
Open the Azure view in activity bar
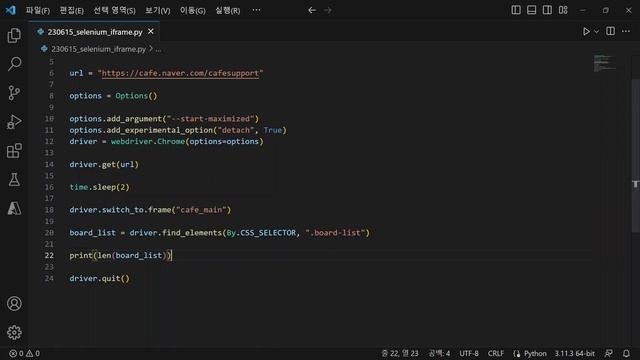click(x=14, y=209)
